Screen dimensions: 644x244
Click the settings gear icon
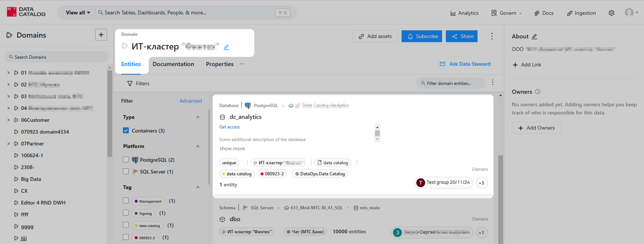pyautogui.click(x=612, y=13)
